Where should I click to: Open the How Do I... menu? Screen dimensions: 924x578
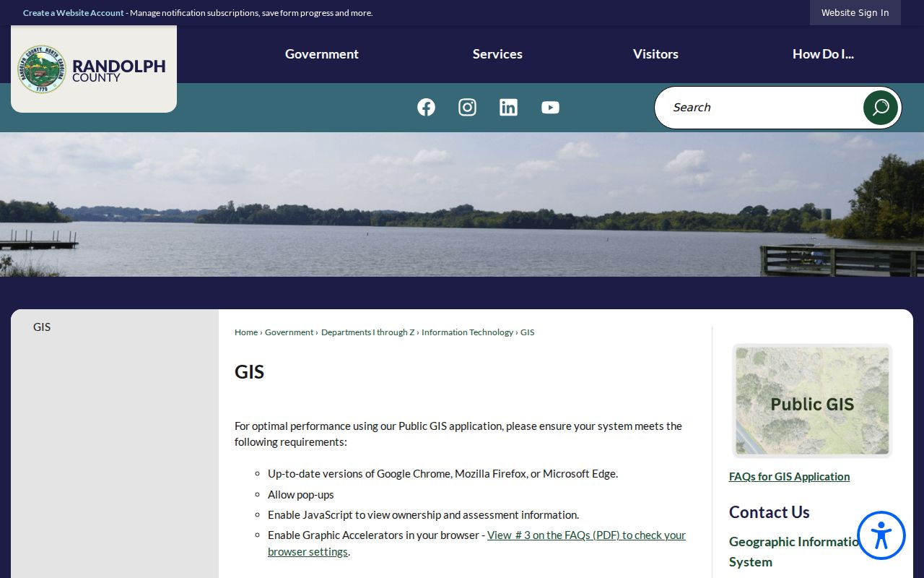[x=823, y=54]
